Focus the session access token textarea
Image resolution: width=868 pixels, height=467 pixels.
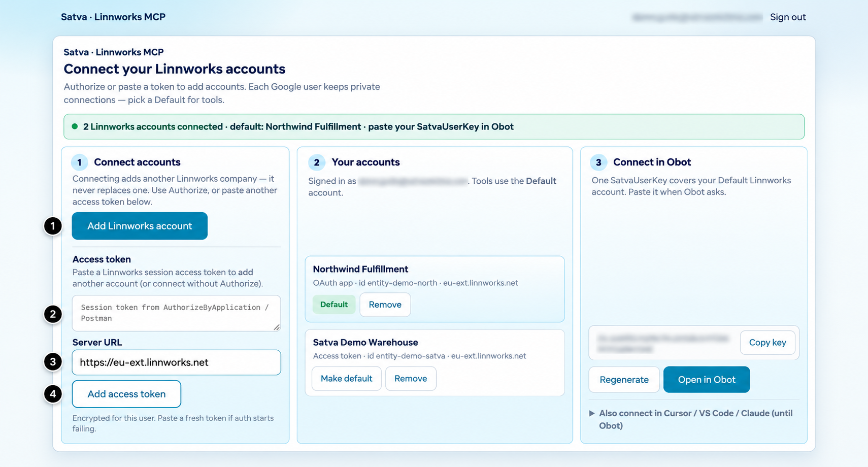176,313
